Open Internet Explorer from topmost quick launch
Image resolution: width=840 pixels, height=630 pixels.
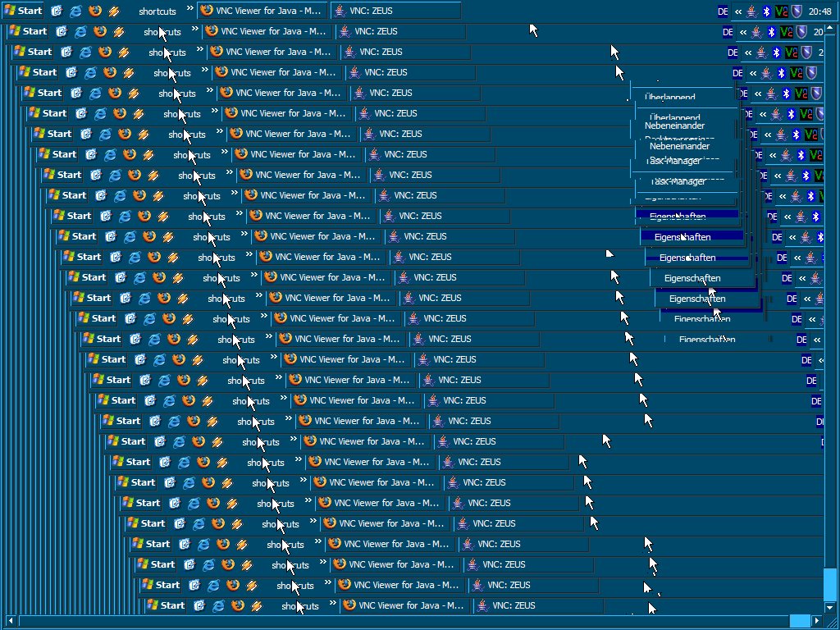(x=75, y=11)
